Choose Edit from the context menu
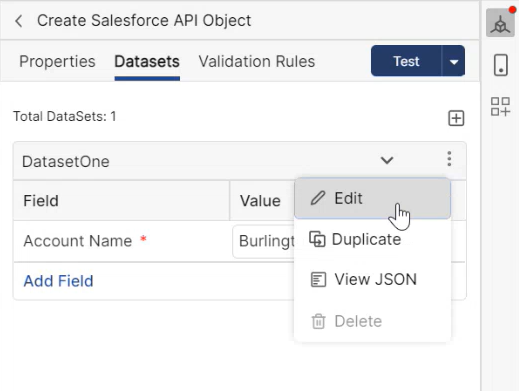 pyautogui.click(x=372, y=198)
